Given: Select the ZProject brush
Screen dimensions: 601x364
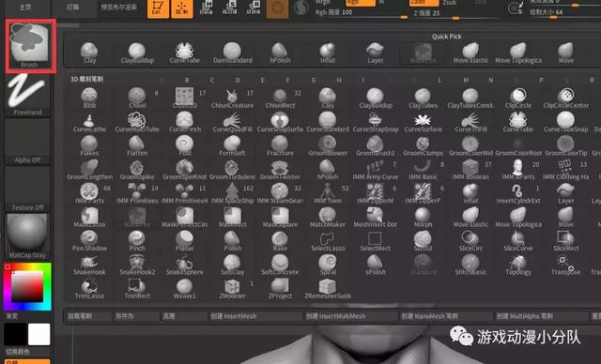Looking at the screenshot, I should pyautogui.click(x=280, y=289).
